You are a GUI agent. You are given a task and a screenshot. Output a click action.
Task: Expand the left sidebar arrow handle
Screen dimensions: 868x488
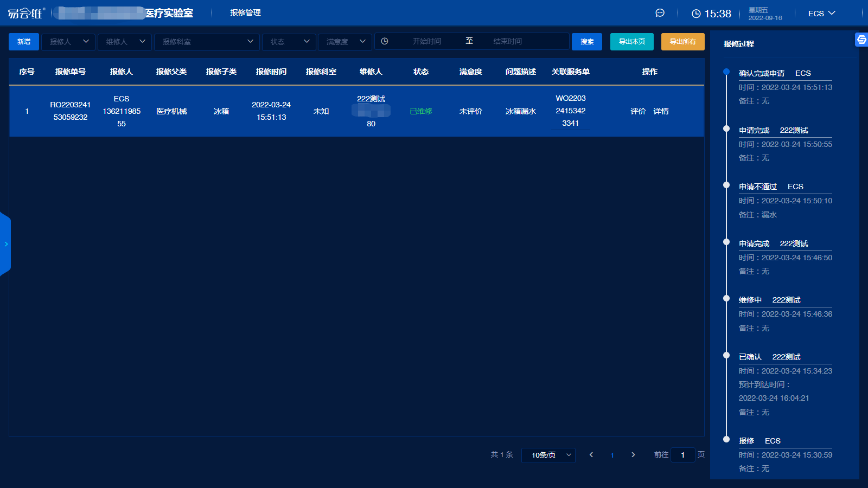point(5,244)
